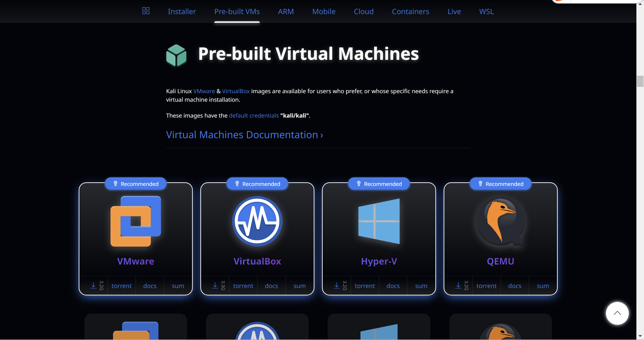Click the VirtualBox logo icon

257,221
